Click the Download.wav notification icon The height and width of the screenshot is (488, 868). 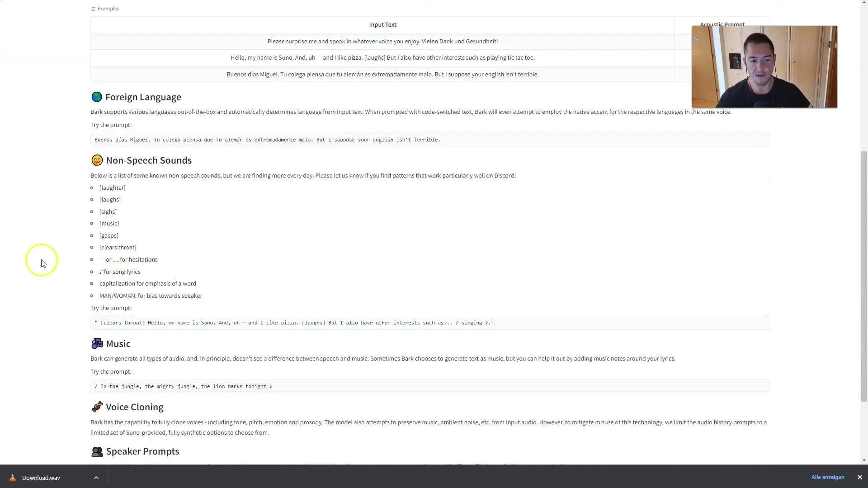[x=13, y=477]
